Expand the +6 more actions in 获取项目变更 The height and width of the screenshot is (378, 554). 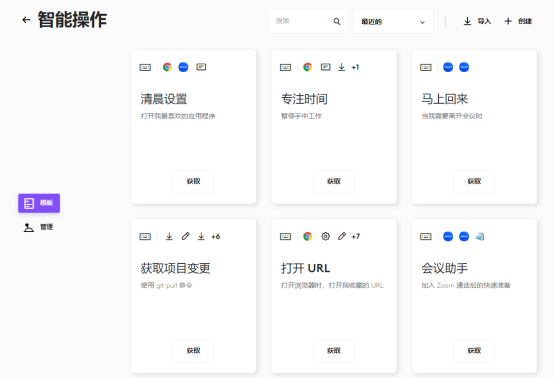[216, 237]
